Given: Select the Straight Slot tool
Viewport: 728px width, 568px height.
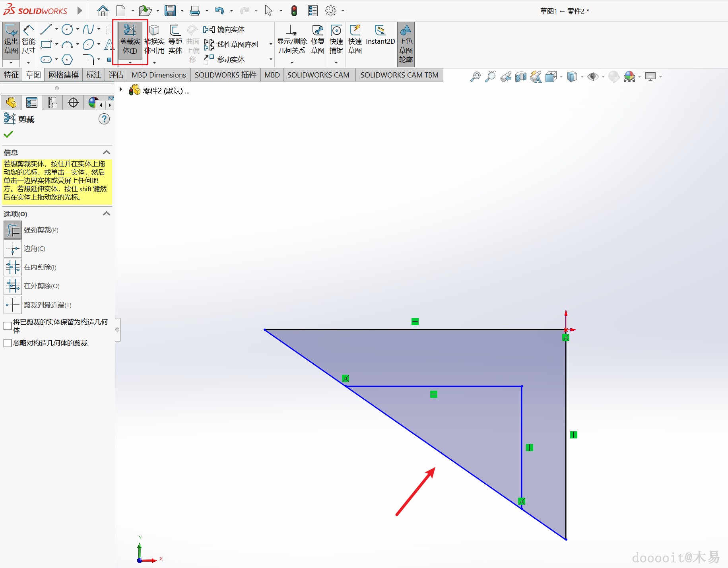Looking at the screenshot, I should [46, 60].
